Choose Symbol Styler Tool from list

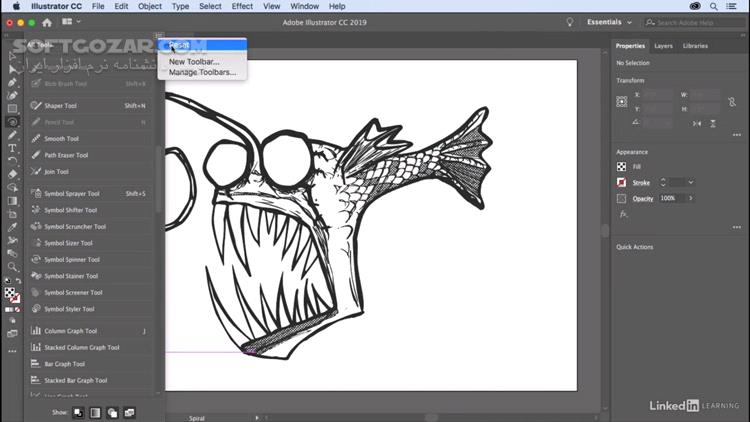coord(88,309)
